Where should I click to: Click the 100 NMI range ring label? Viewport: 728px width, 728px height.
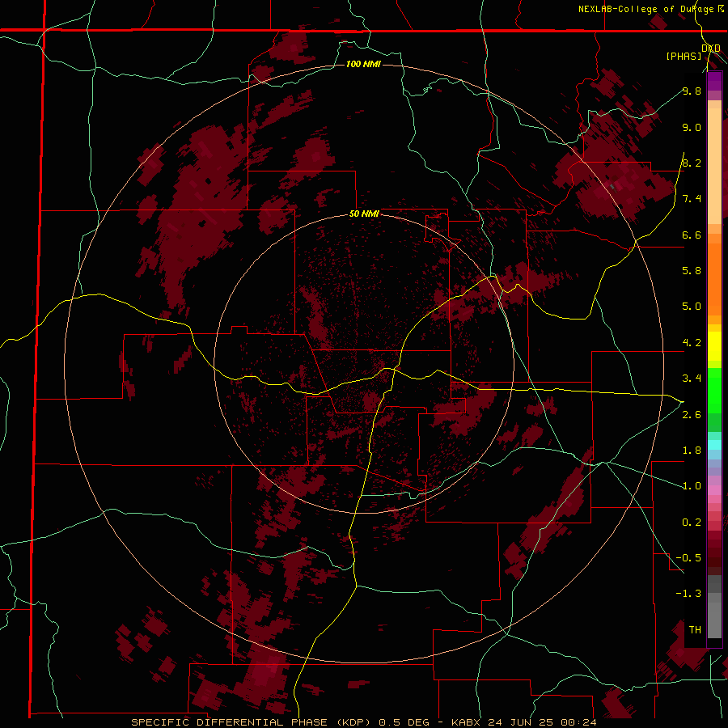click(363, 64)
